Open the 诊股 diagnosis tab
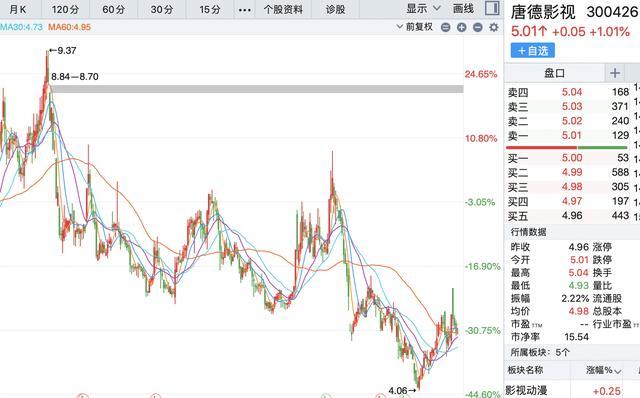The height and width of the screenshot is (398, 640). pyautogui.click(x=335, y=9)
